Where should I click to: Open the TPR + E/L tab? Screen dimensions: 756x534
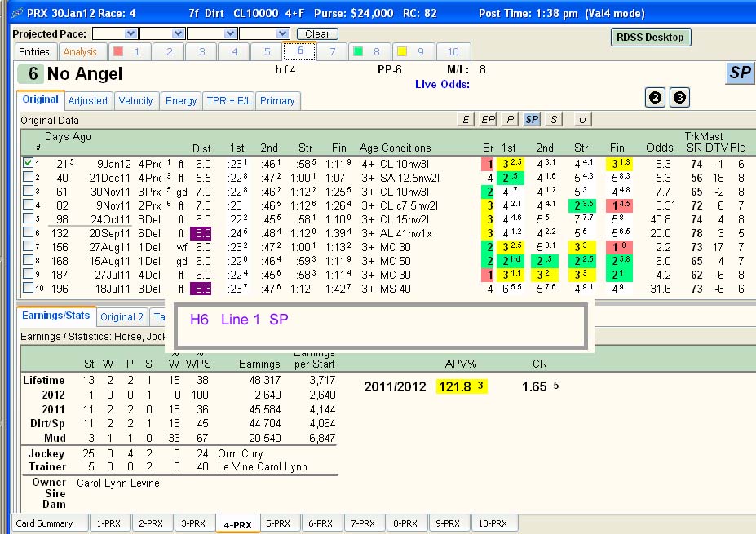(x=229, y=101)
